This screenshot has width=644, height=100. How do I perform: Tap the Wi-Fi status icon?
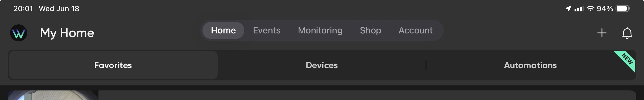pyautogui.click(x=591, y=8)
